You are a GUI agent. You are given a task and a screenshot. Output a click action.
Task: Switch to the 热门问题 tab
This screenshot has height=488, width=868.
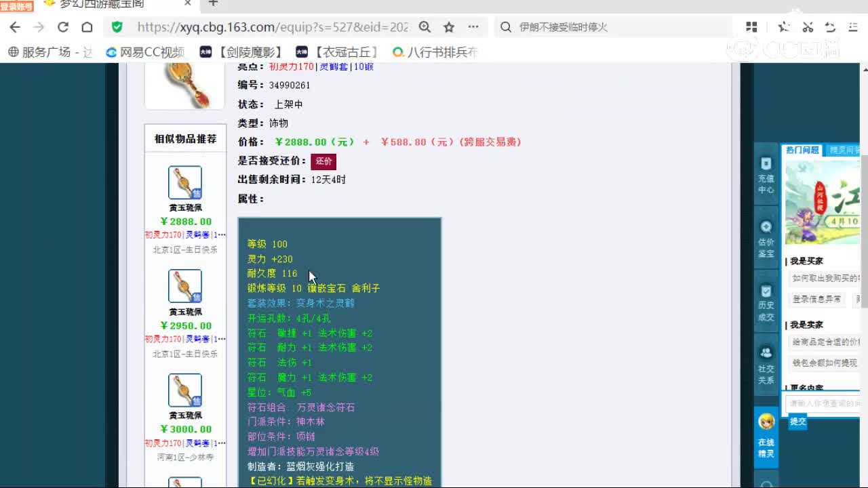pos(802,150)
